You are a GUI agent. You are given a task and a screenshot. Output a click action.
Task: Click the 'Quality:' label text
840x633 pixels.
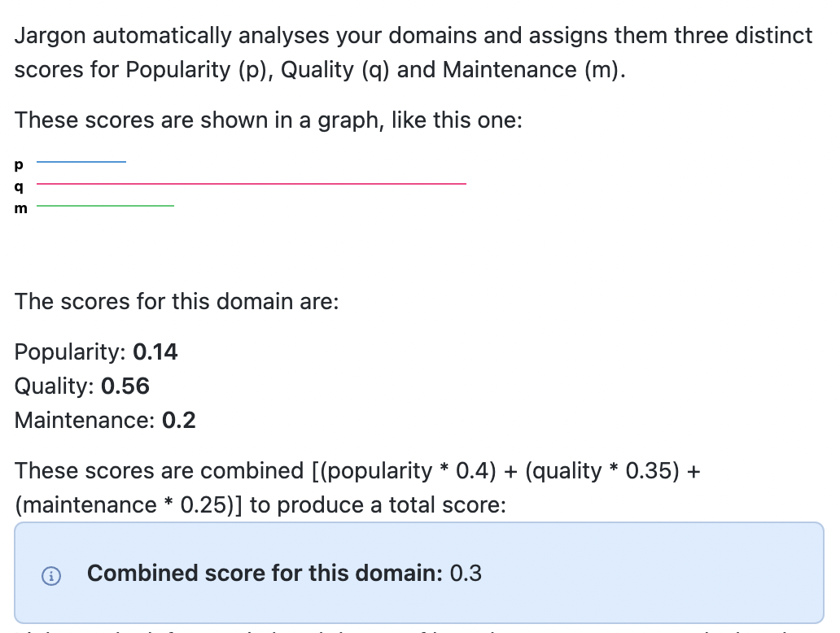(x=54, y=386)
